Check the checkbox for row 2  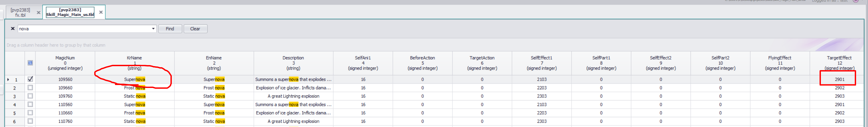pos(30,87)
